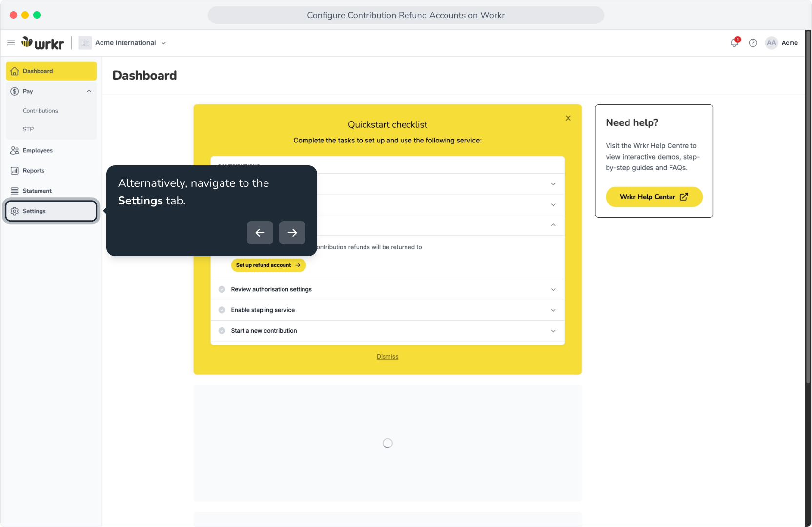Click the AA user avatar
This screenshot has width=812, height=527.
pos(771,43)
